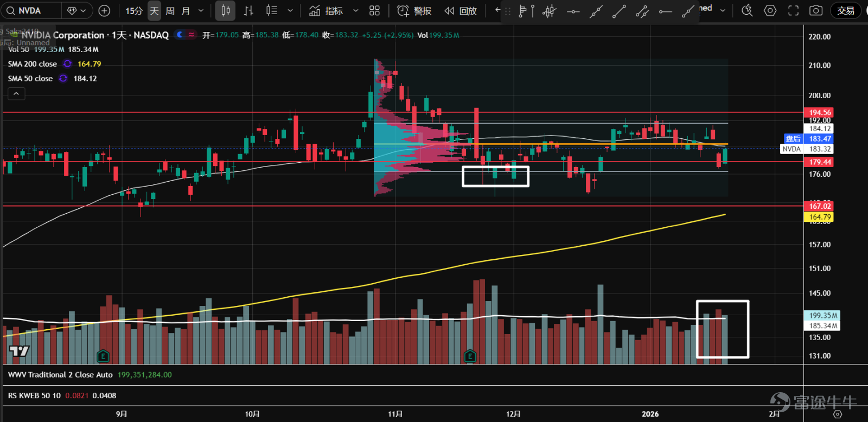
Task: Open the layout grid selector icon
Action: [374, 10]
